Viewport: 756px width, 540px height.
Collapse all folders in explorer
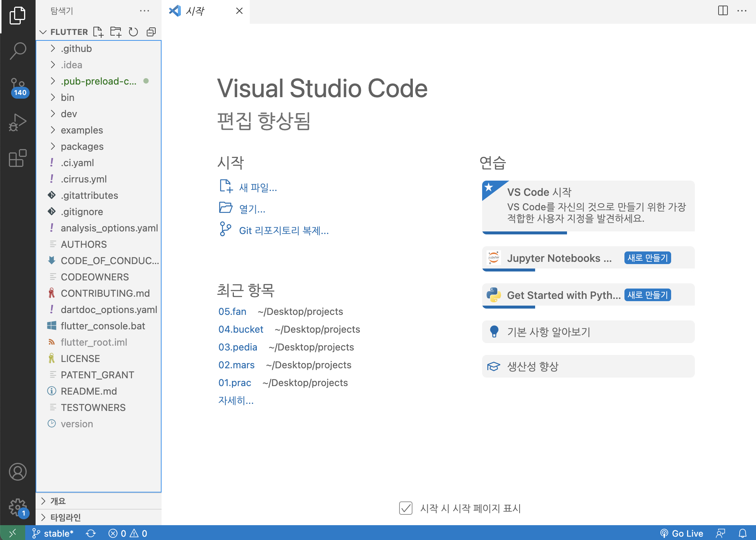151,32
